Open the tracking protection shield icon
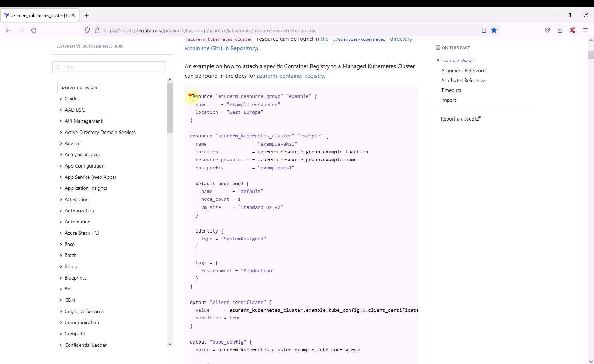Image resolution: width=594 pixels, height=364 pixels. tap(87, 30)
